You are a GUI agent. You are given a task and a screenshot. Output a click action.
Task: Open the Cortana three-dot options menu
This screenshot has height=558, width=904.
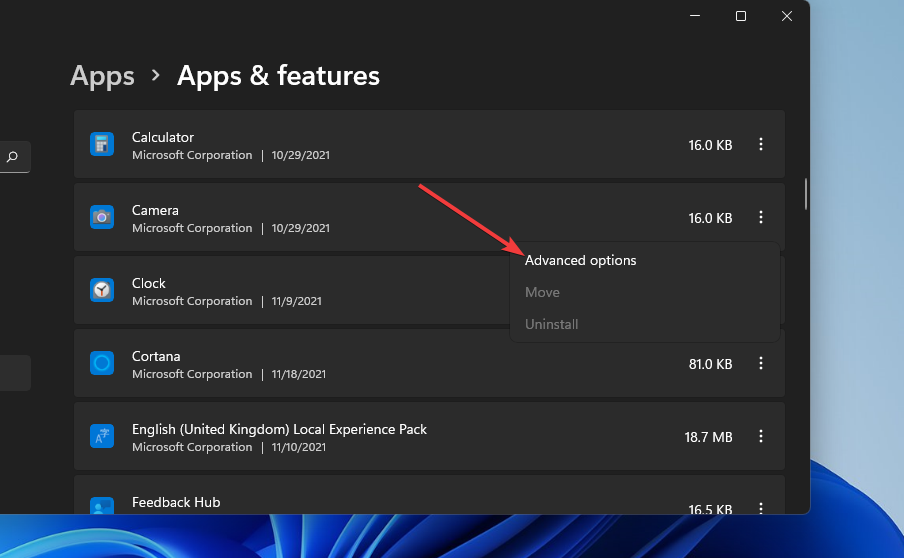pos(761,364)
